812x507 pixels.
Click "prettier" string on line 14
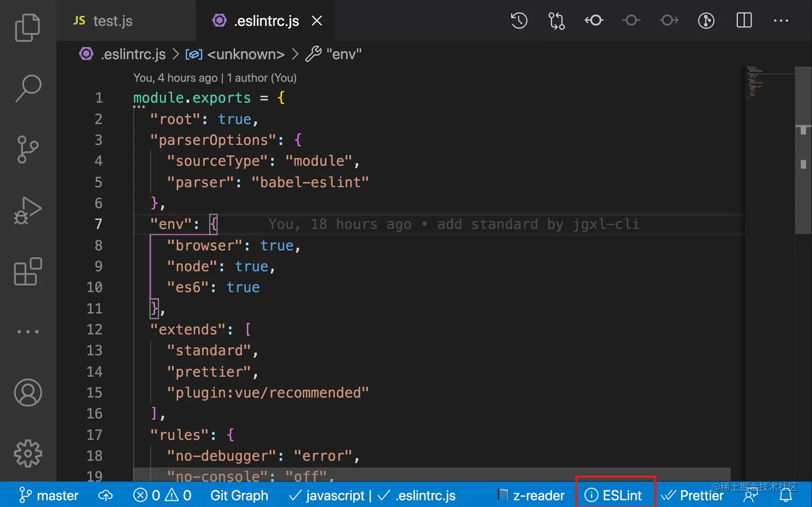pyautogui.click(x=209, y=372)
